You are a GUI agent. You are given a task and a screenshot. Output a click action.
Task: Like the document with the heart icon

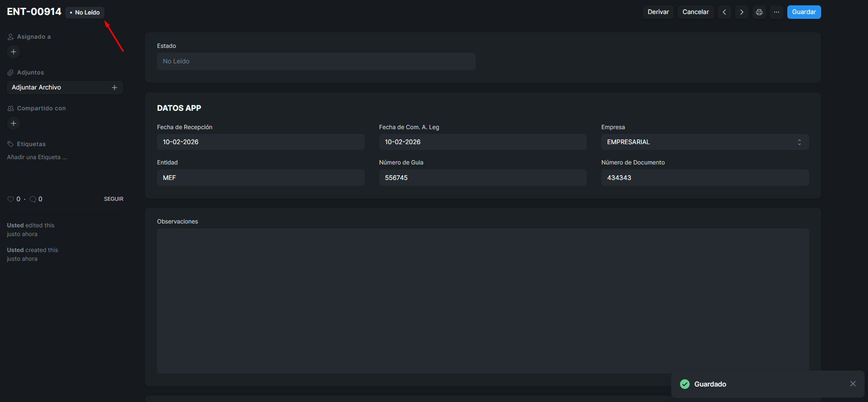11,199
